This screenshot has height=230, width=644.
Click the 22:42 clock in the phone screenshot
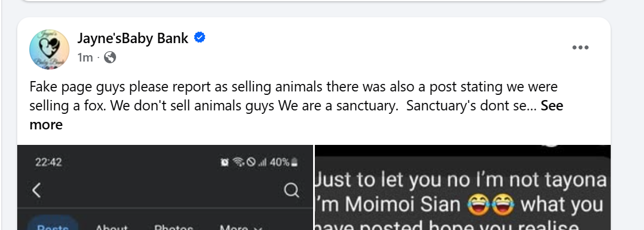coord(49,163)
